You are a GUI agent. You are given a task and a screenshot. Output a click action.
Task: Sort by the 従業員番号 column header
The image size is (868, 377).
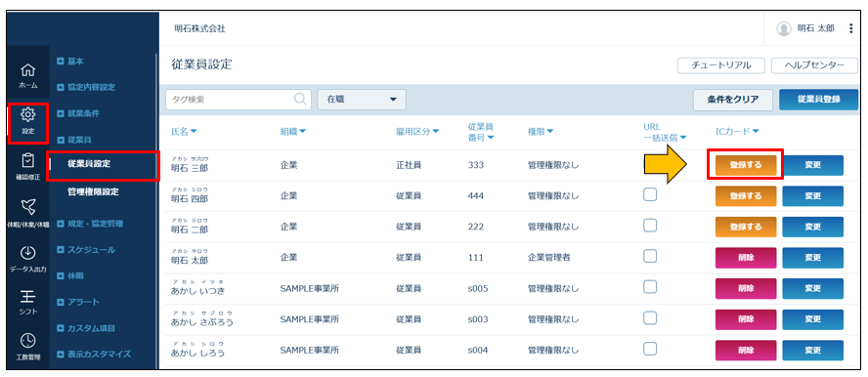tap(481, 132)
